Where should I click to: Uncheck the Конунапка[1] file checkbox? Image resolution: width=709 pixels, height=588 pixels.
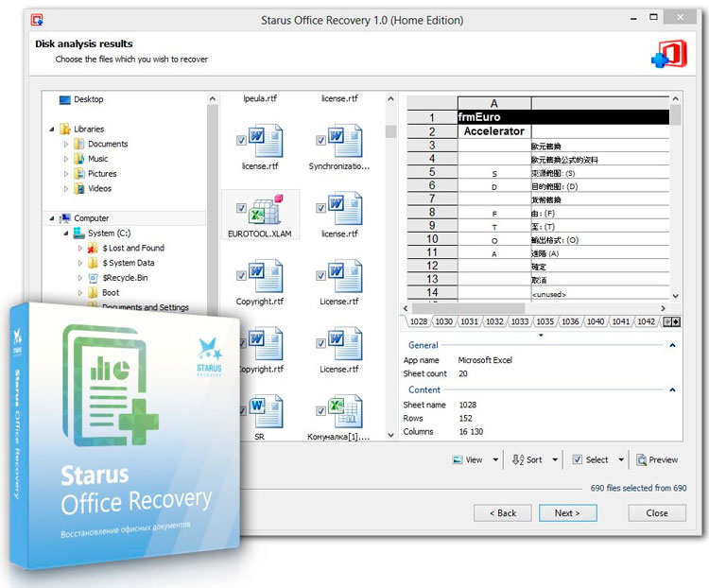(320, 410)
